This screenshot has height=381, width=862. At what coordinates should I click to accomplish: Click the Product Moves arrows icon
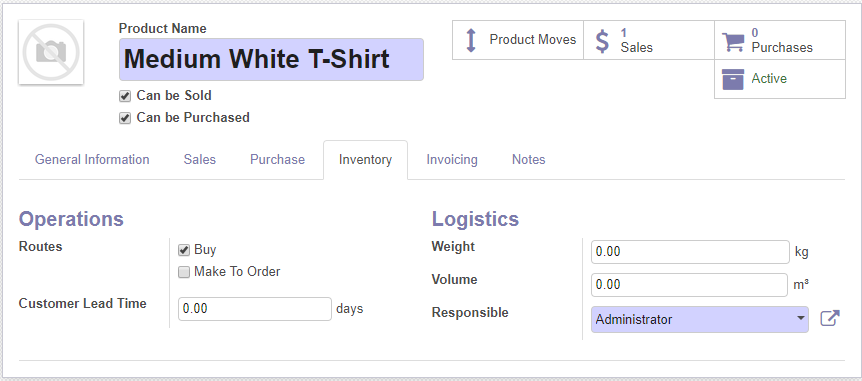[471, 40]
